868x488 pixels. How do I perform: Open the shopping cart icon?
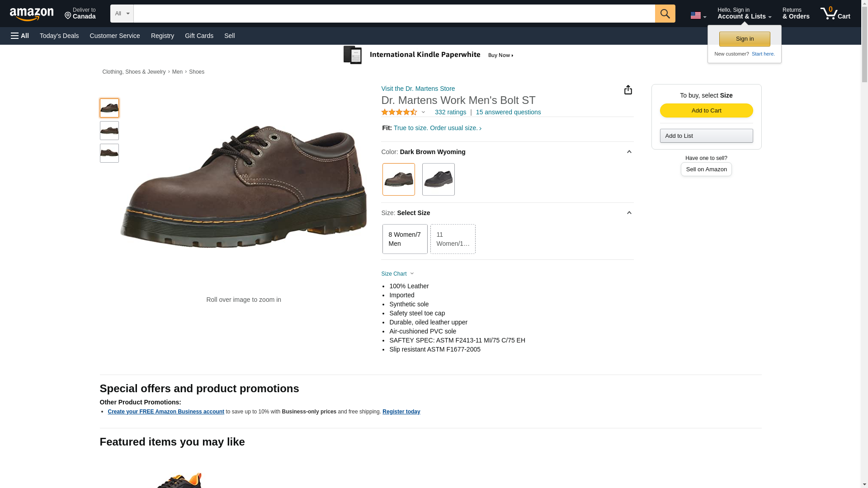(835, 14)
